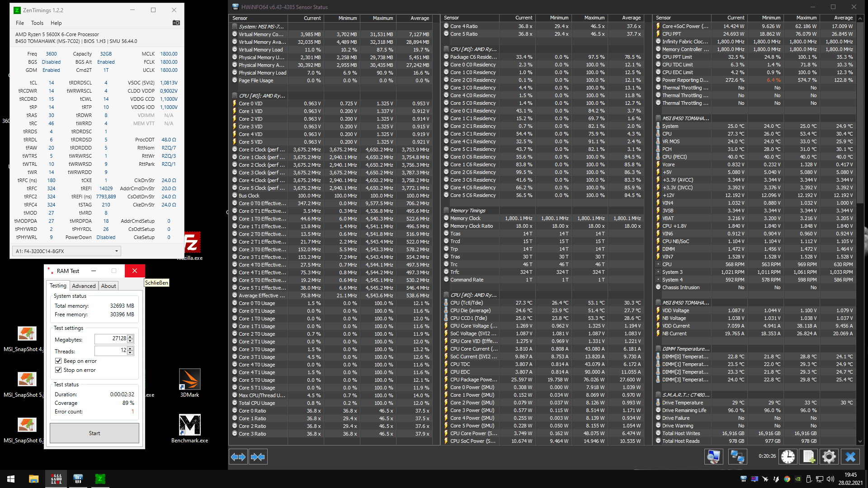Screen dimensions: 868x488
Task: Click Average column header in third HWiNFO panel
Action: 838,18
